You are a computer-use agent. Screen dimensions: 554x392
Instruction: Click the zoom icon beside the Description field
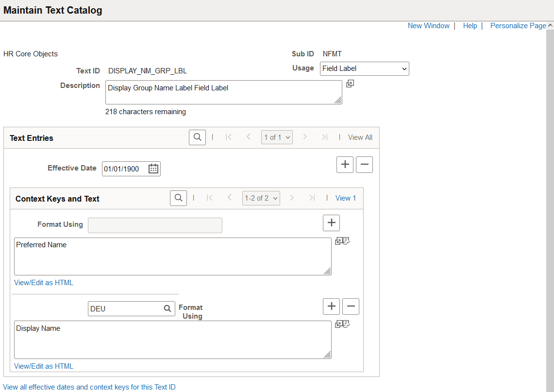350,84
